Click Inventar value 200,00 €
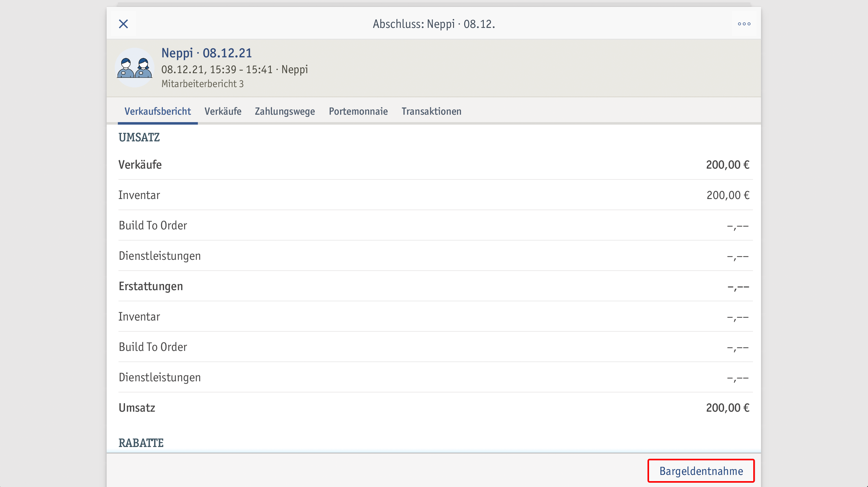Image resolution: width=868 pixels, height=487 pixels. pos(728,195)
